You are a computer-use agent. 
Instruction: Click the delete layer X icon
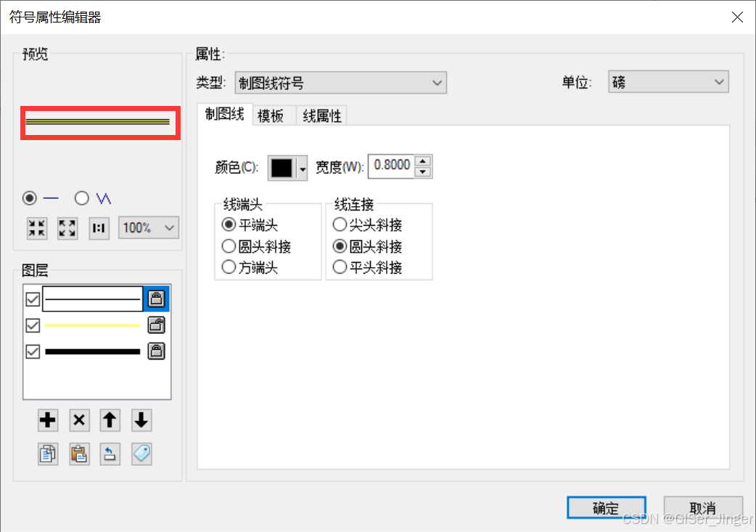pyautogui.click(x=79, y=420)
